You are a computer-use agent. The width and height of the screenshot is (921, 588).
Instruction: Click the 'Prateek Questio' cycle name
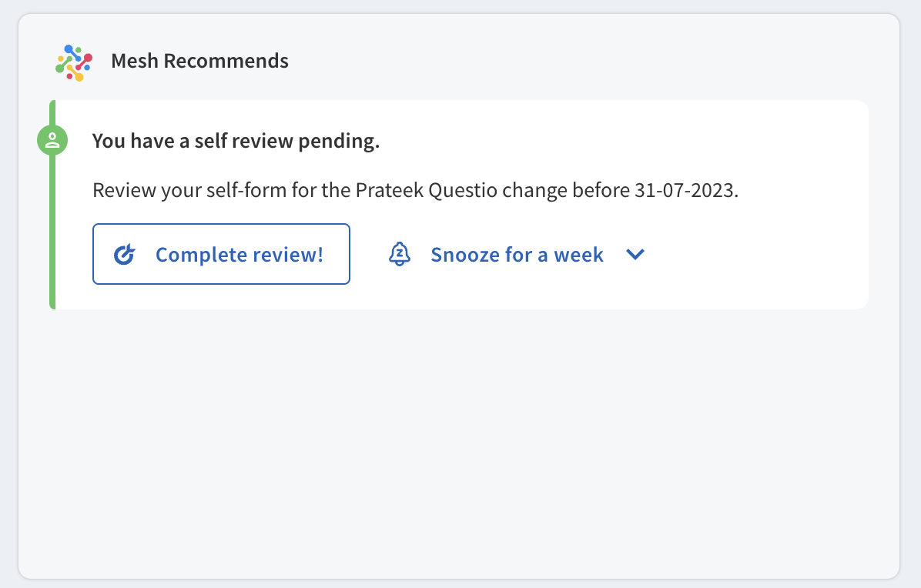(427, 190)
